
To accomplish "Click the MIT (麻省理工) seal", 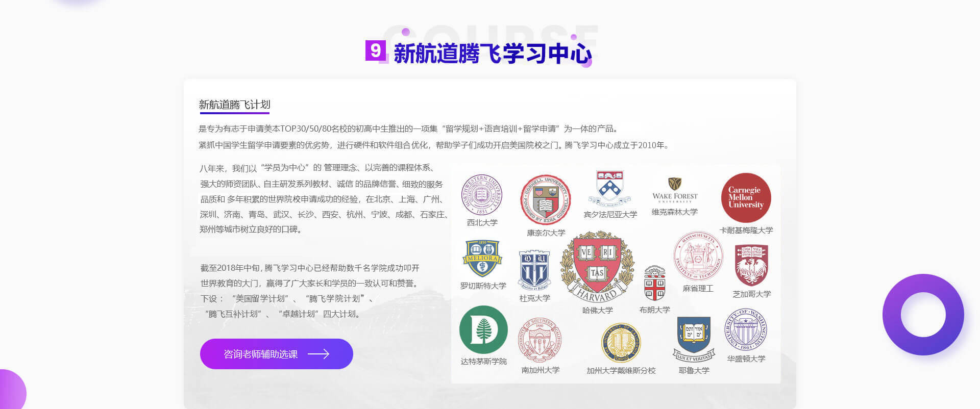I will click(x=698, y=257).
